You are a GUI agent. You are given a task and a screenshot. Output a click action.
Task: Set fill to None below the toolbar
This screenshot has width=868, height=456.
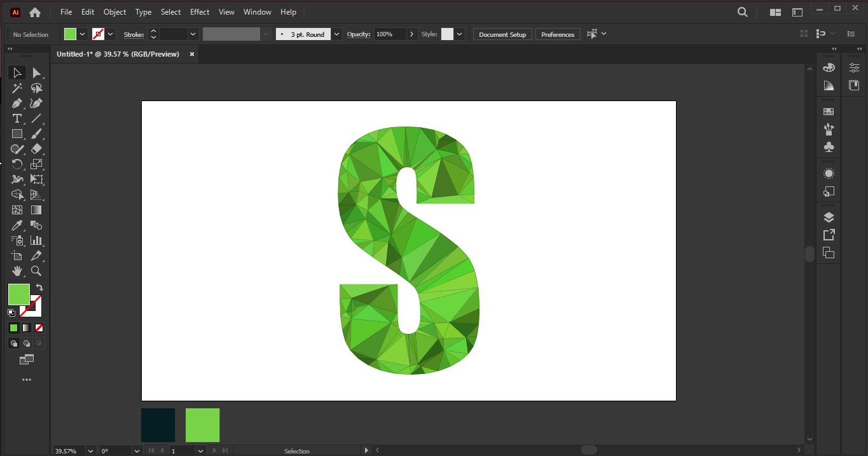(38, 328)
